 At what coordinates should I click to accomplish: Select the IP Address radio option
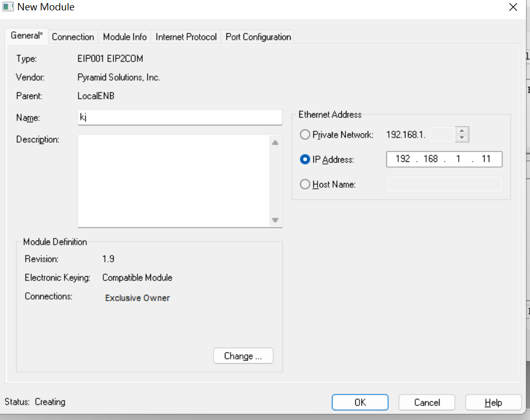tap(305, 159)
